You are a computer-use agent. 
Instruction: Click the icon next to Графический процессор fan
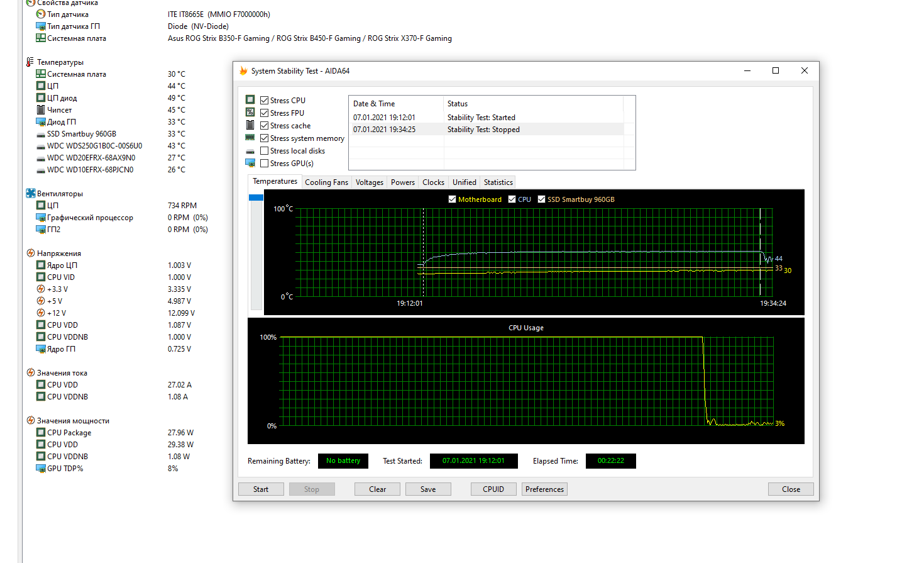coord(41,217)
